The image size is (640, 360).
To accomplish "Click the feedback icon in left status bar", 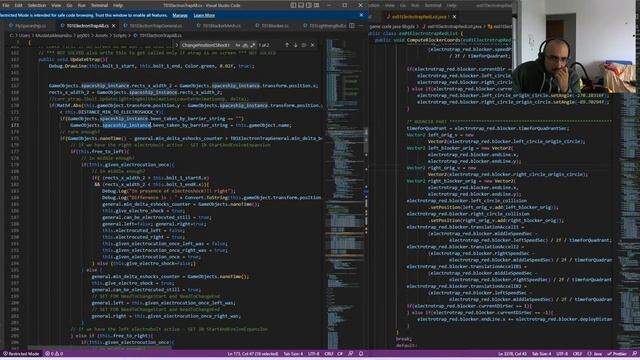I will click(351, 354).
